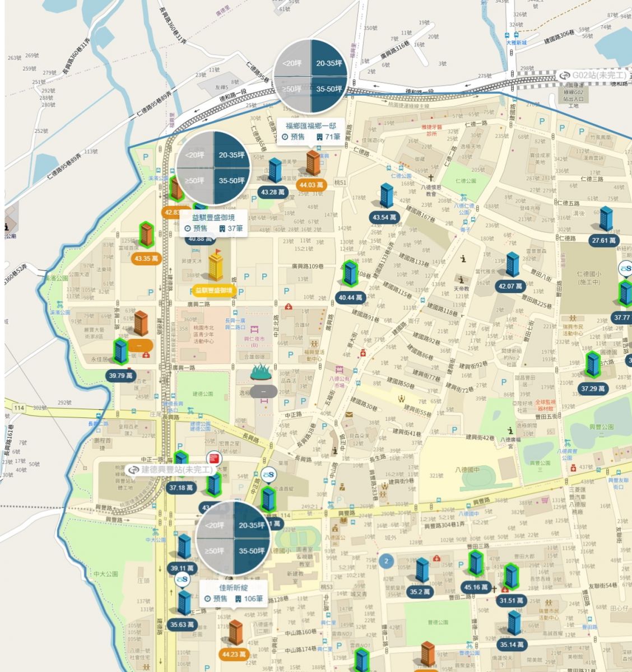The image size is (632, 672).
Task: Click the 豐德公園 park label
Action: point(439,622)
